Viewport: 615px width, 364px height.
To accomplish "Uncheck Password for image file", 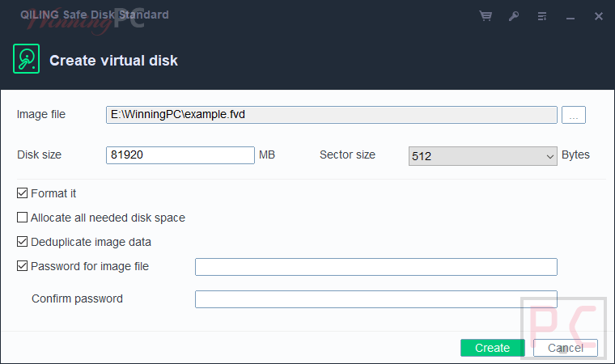I will pos(23,266).
